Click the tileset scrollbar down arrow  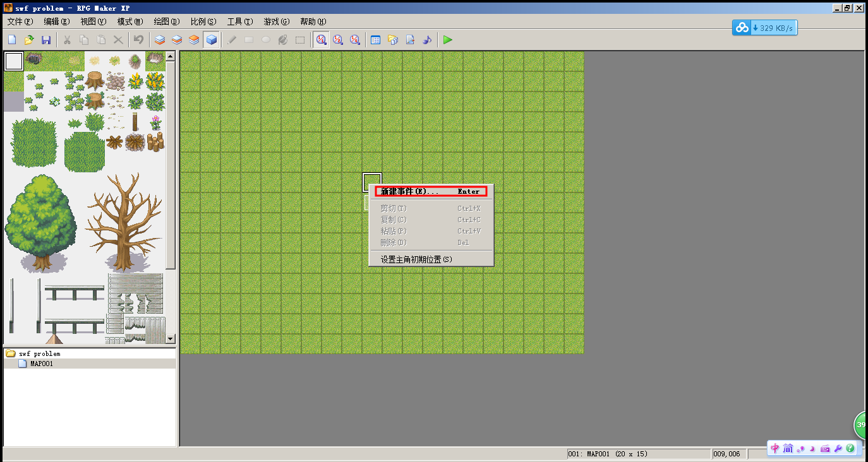[x=170, y=339]
